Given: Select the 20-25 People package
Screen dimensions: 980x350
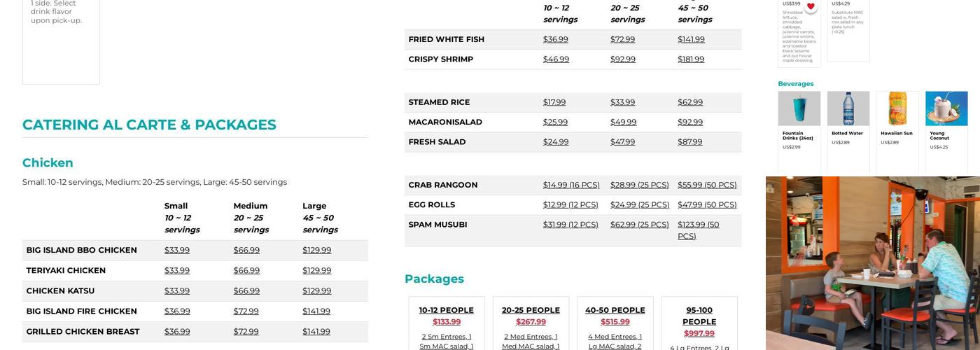Looking at the screenshot, I should point(531,310).
